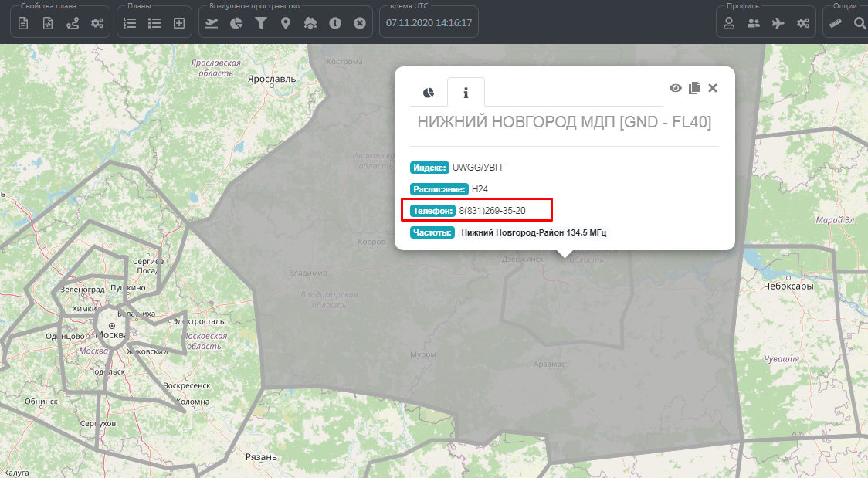Switch to the pie chart tab in popup
The image size is (868, 478).
tap(429, 93)
